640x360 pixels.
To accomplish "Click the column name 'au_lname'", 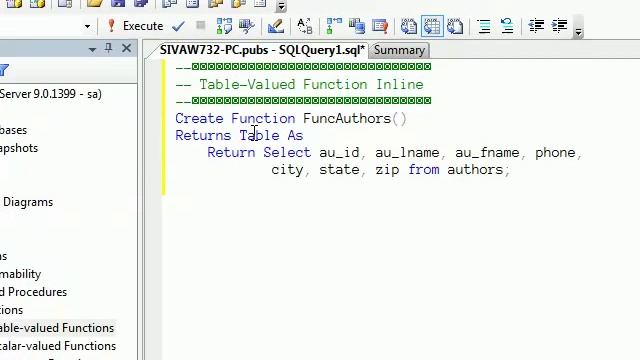I will [407, 153].
